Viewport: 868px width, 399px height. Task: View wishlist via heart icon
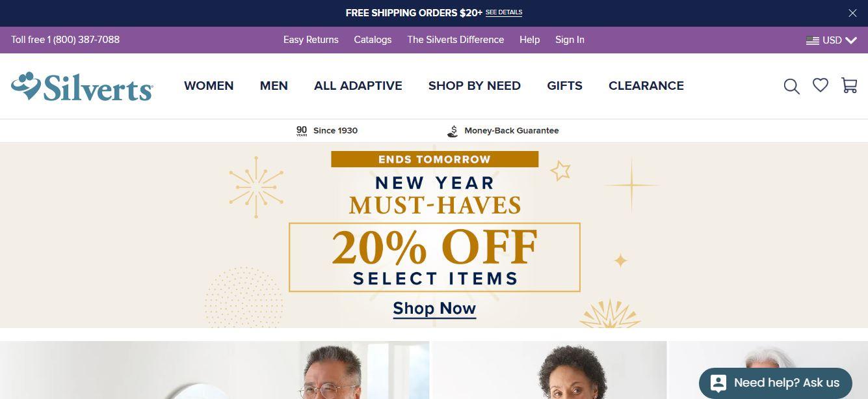point(821,85)
